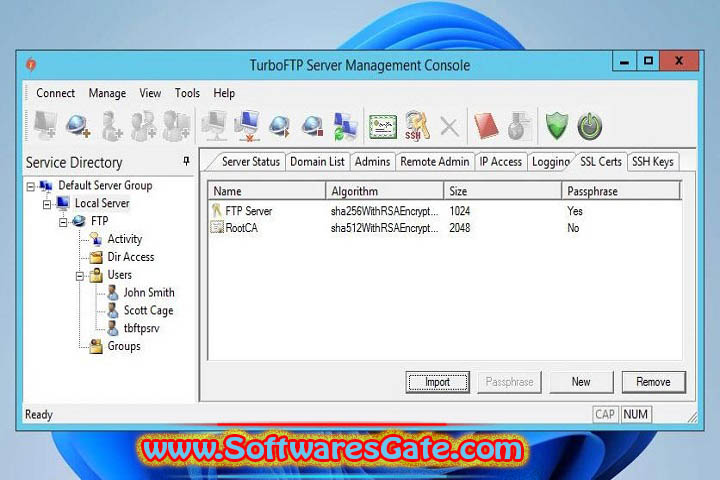Open the Connect menu

(x=55, y=93)
